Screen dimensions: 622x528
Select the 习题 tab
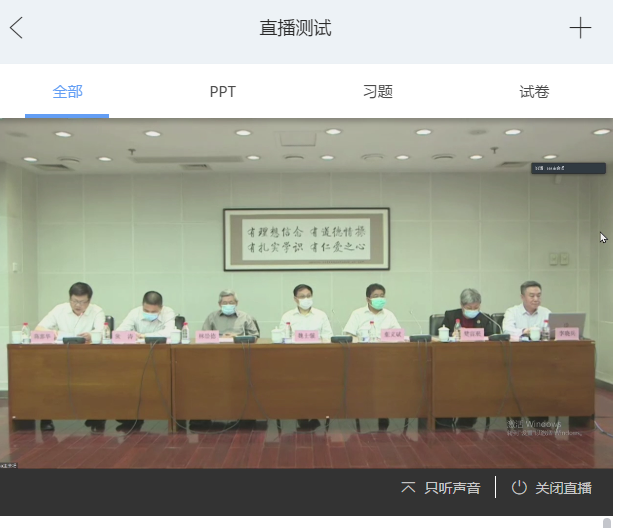click(378, 92)
